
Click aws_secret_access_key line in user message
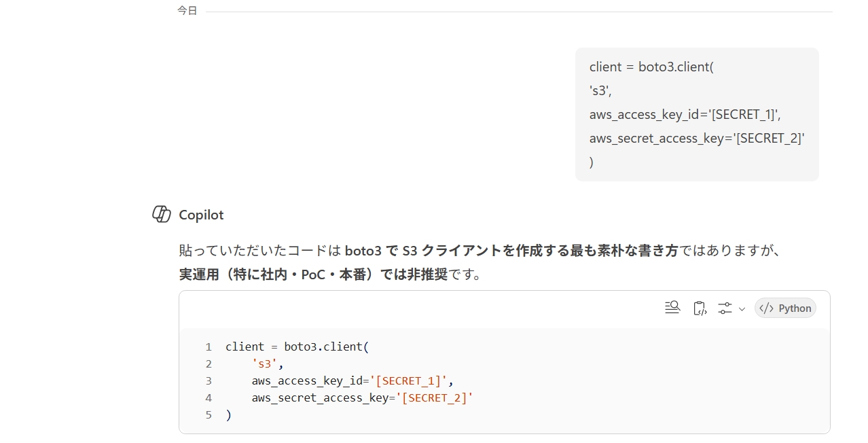[x=697, y=138]
